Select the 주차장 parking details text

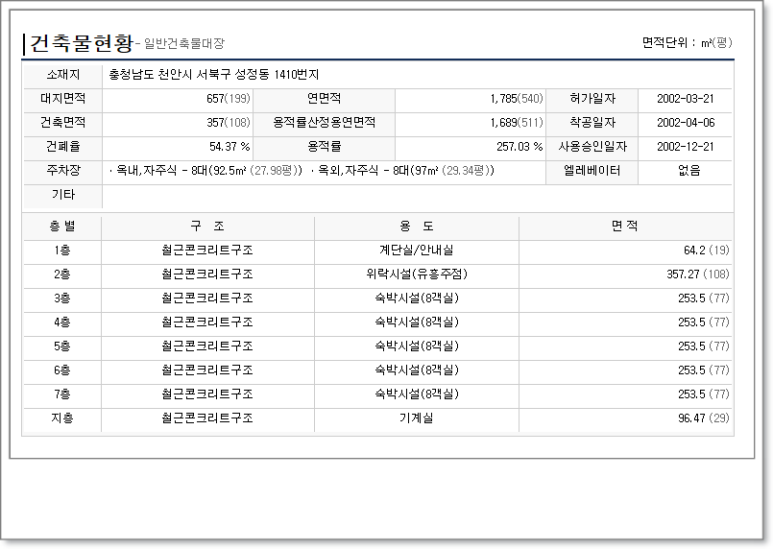(301, 171)
